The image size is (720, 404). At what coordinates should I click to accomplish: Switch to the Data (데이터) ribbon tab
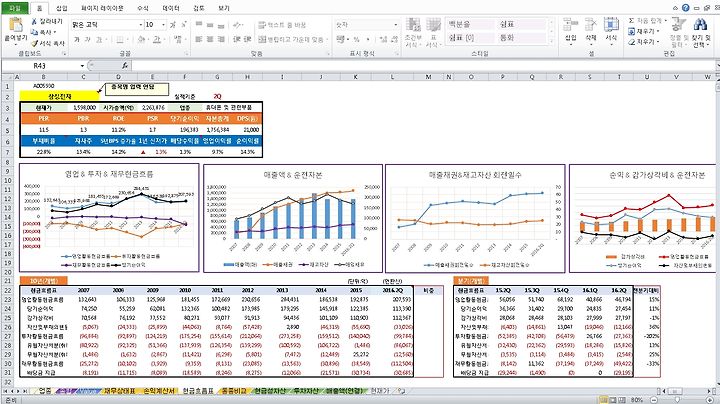pos(171,8)
